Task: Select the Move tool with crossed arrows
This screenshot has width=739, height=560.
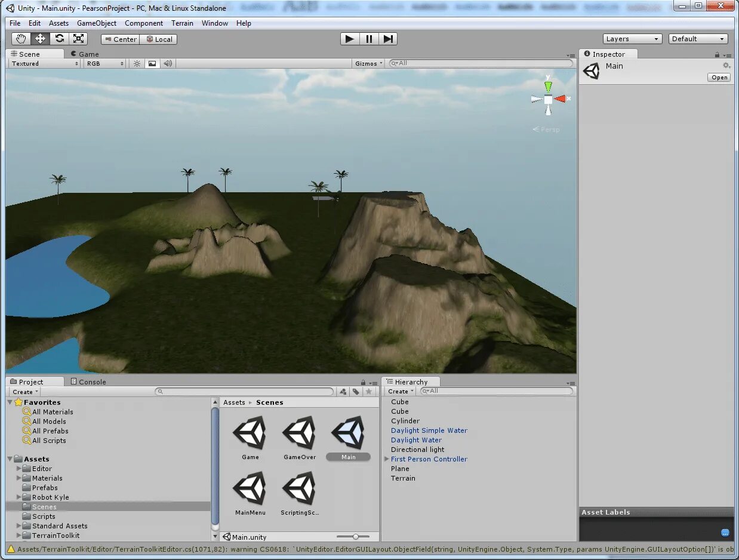Action: (41, 39)
